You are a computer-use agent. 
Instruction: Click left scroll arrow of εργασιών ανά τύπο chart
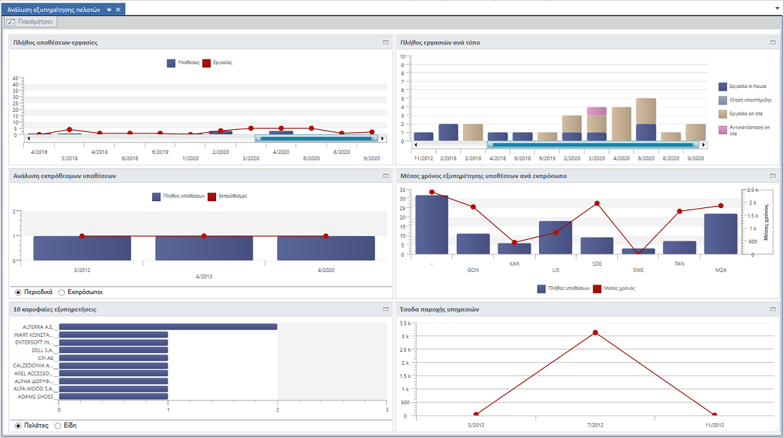click(416, 145)
